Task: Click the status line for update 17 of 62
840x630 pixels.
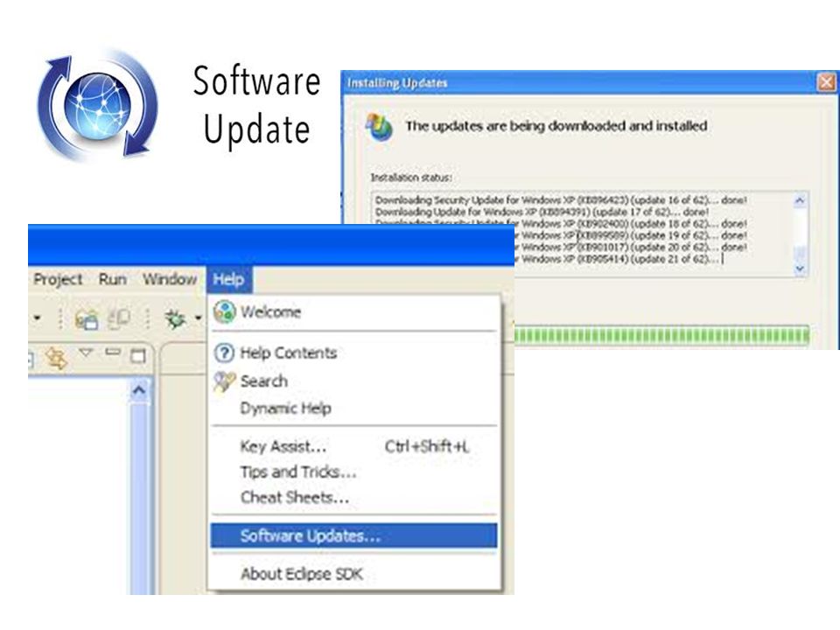Action: 542,212
